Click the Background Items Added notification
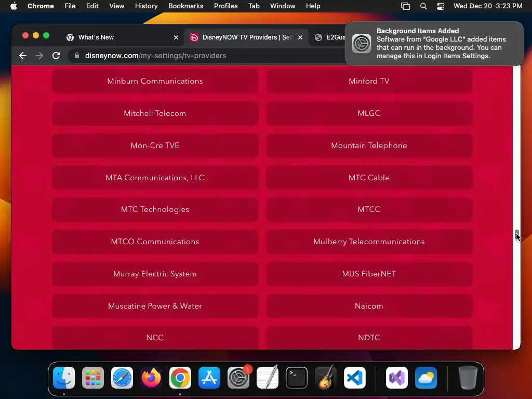Viewport: 532px width, 399px height. pyautogui.click(x=434, y=44)
